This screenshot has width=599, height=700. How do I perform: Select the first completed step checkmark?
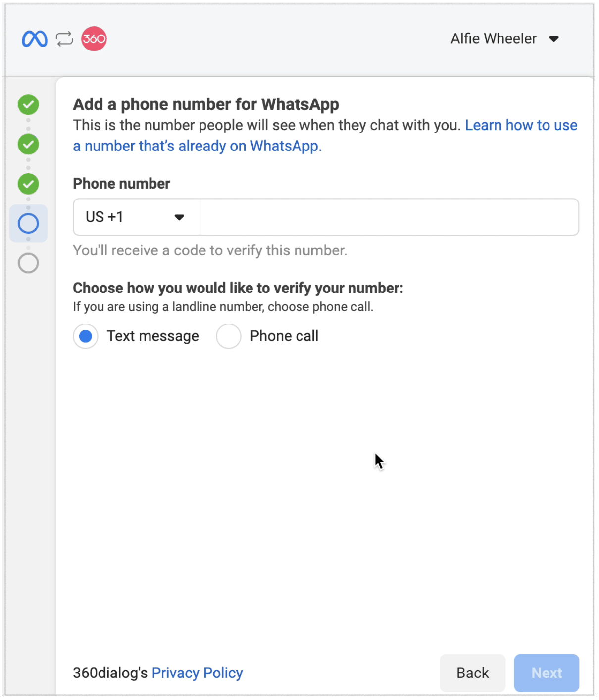(28, 104)
